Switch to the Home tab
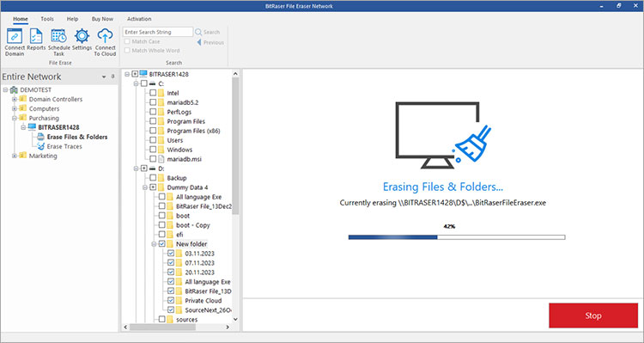The width and height of the screenshot is (644, 343). click(20, 19)
